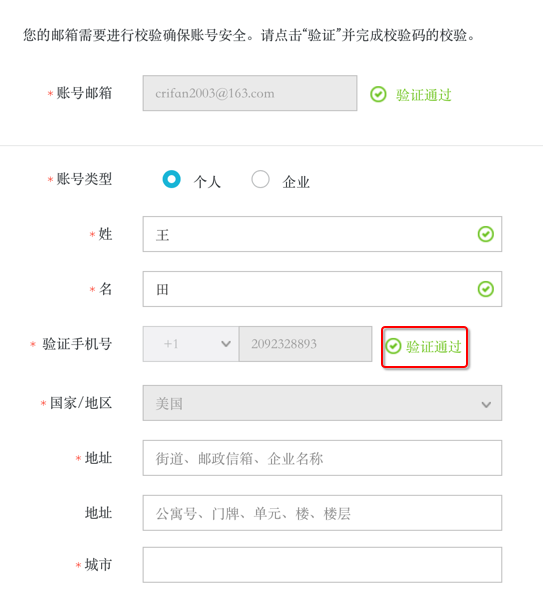Click the empty 城市 input field

(322, 565)
